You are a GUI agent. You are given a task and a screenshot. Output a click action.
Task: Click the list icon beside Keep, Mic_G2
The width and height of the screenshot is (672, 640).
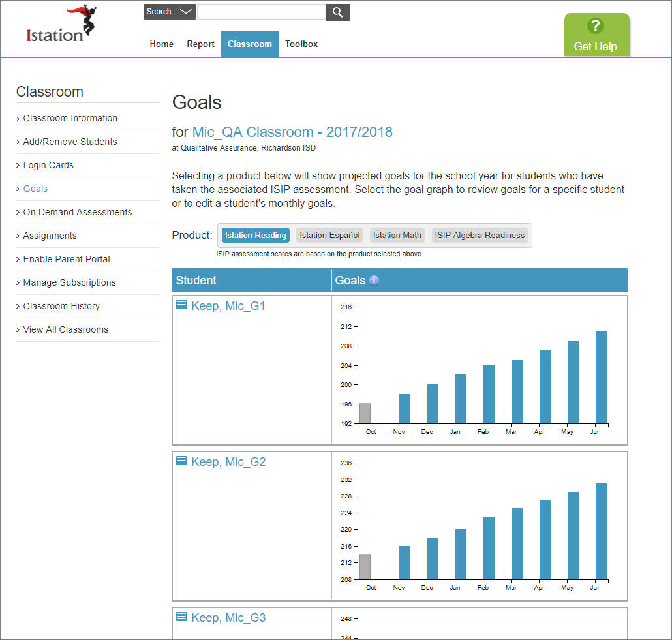(182, 461)
